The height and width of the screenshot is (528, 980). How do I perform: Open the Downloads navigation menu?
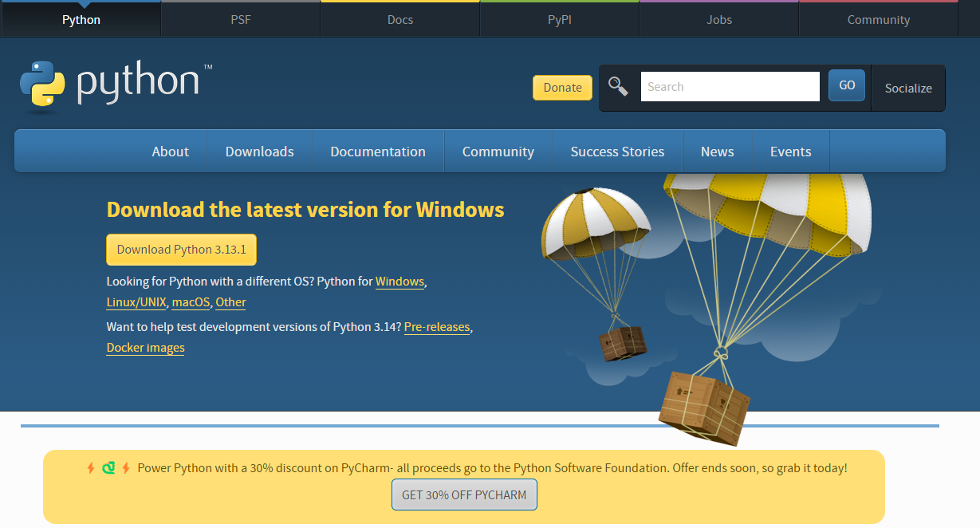click(259, 152)
